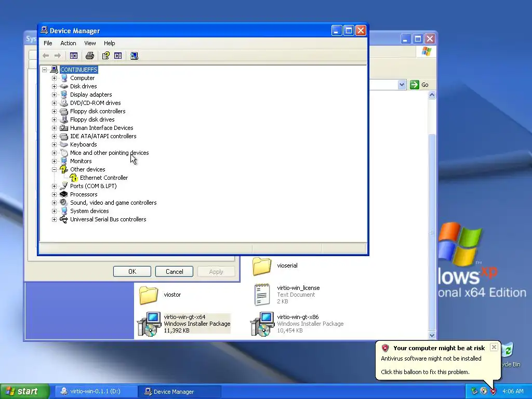Select the Processors label

point(84,194)
